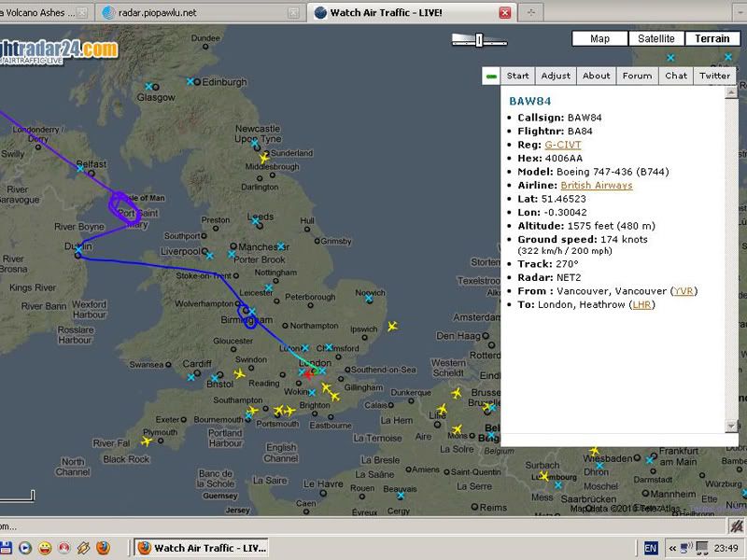
Task: Click the yellow aircraft near Middlesbrough
Action: pos(264,158)
